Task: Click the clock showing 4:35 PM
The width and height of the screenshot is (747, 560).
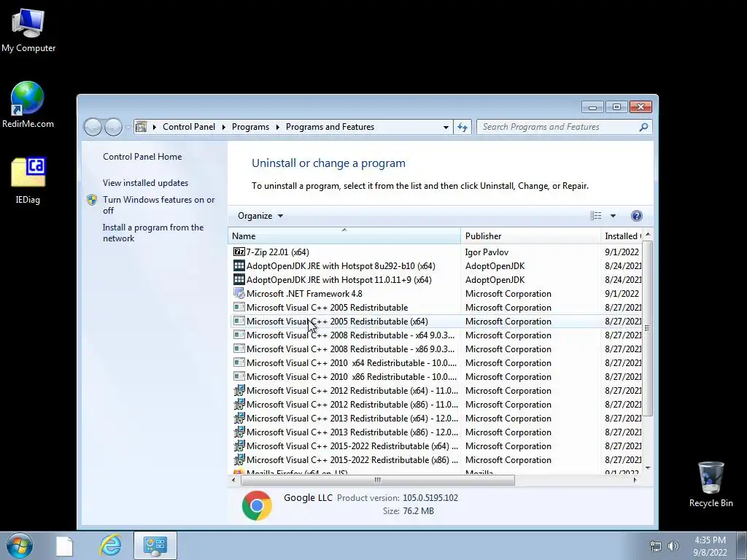Action: pos(710,545)
